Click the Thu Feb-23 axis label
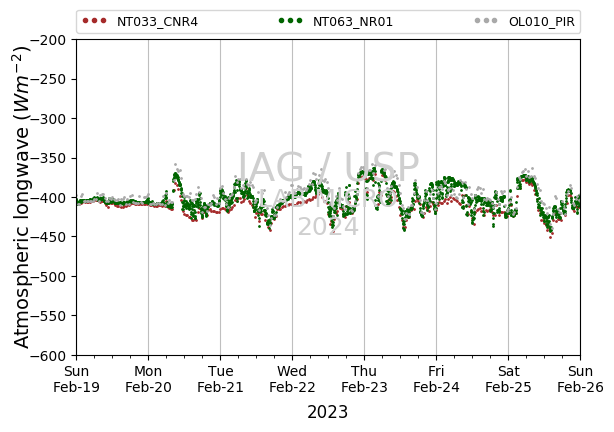614x432 pixels. coord(364,379)
